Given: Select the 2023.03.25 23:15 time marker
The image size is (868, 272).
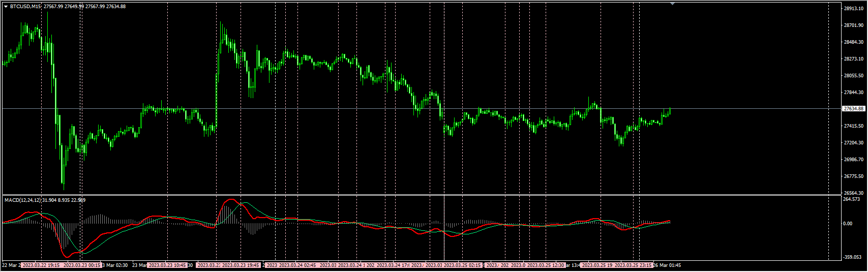Looking at the screenshot, I should (634, 265).
